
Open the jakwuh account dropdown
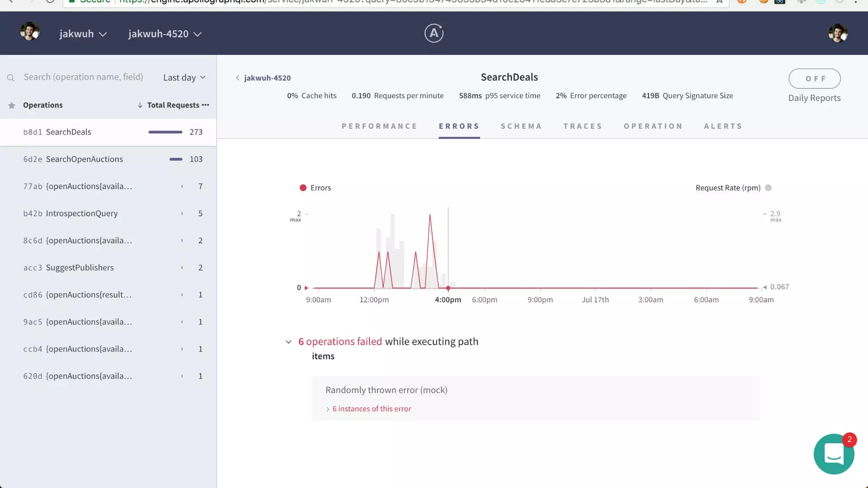pyautogui.click(x=83, y=34)
